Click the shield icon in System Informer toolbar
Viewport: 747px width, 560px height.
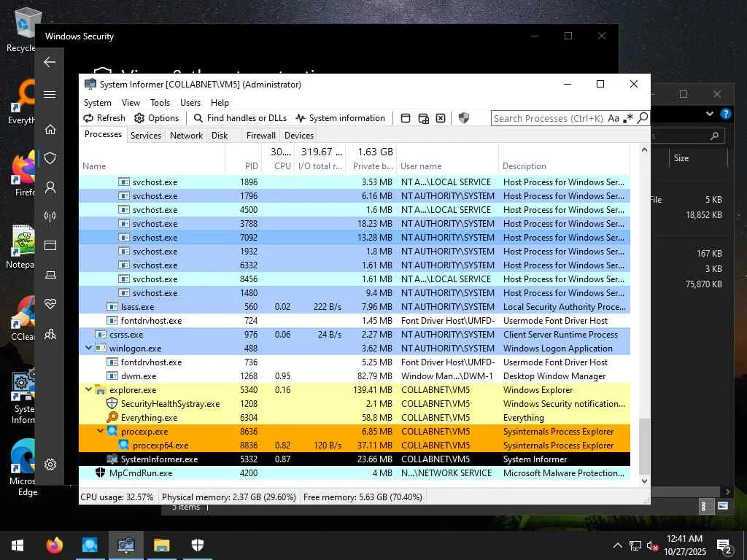click(463, 118)
